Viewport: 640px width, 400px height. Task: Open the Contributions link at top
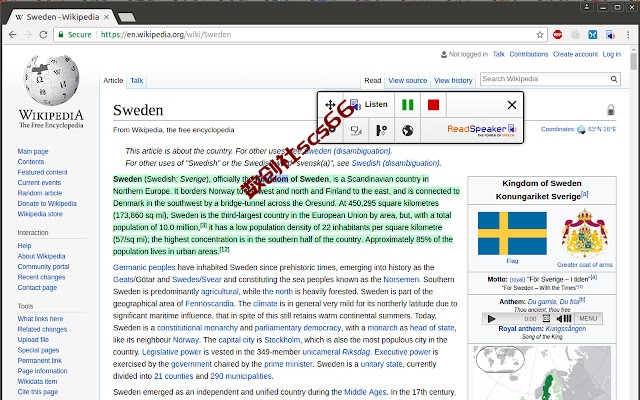pos(529,54)
